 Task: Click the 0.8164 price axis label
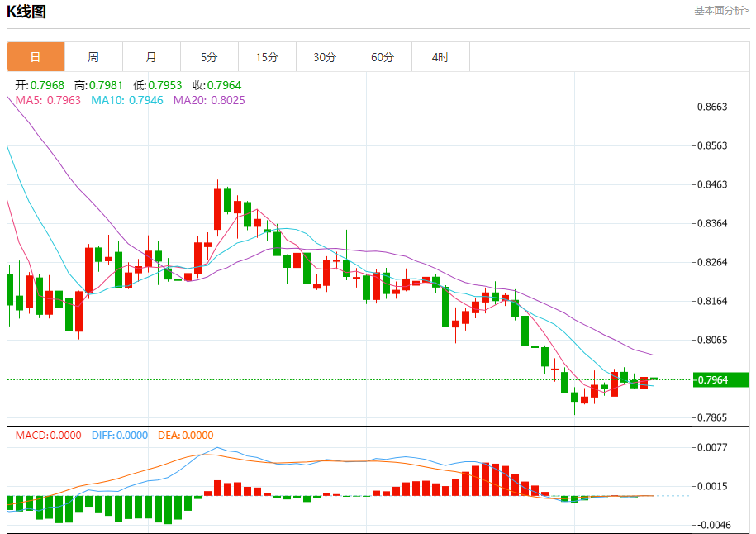tap(712, 301)
